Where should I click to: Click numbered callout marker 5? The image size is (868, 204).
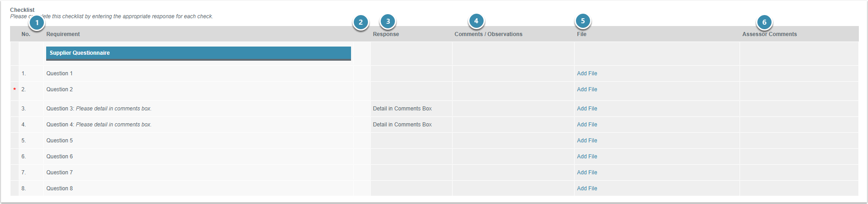point(583,21)
